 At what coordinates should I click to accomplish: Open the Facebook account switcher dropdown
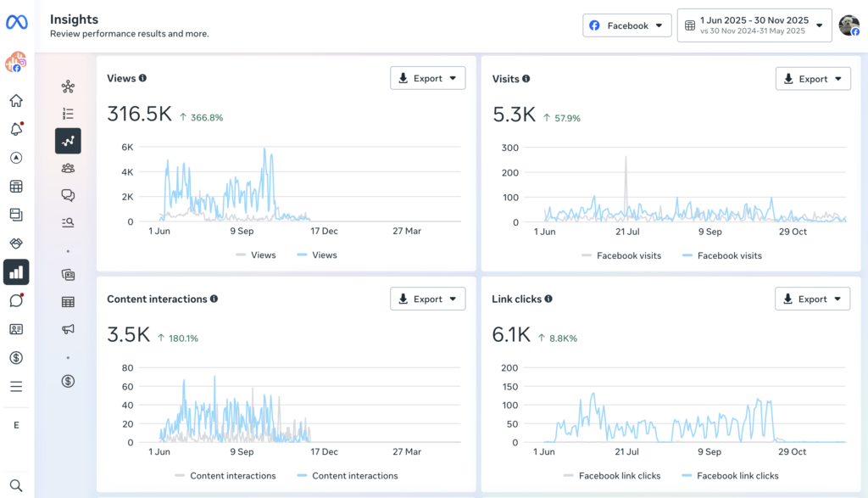pos(626,25)
